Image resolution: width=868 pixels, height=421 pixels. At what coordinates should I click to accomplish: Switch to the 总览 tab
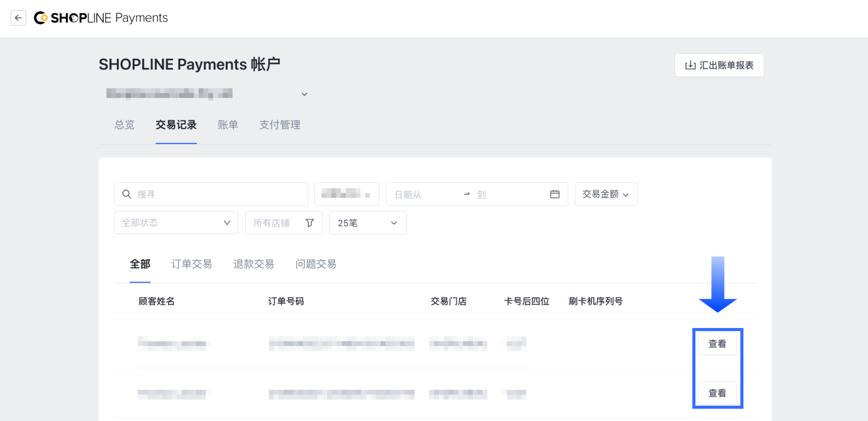pyautogui.click(x=125, y=125)
